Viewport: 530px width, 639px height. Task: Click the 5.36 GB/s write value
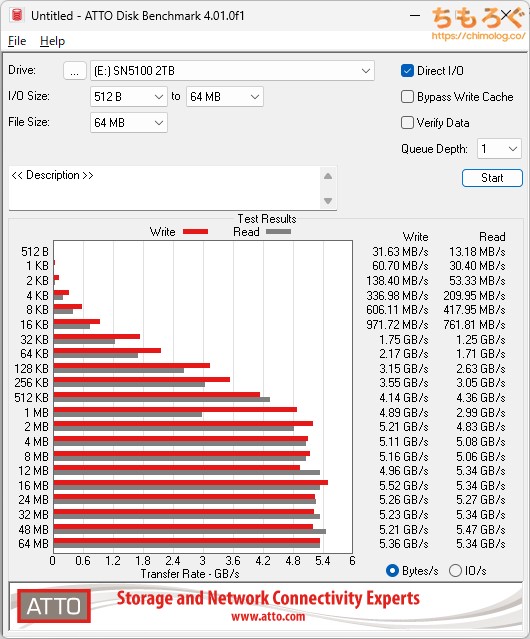click(404, 544)
